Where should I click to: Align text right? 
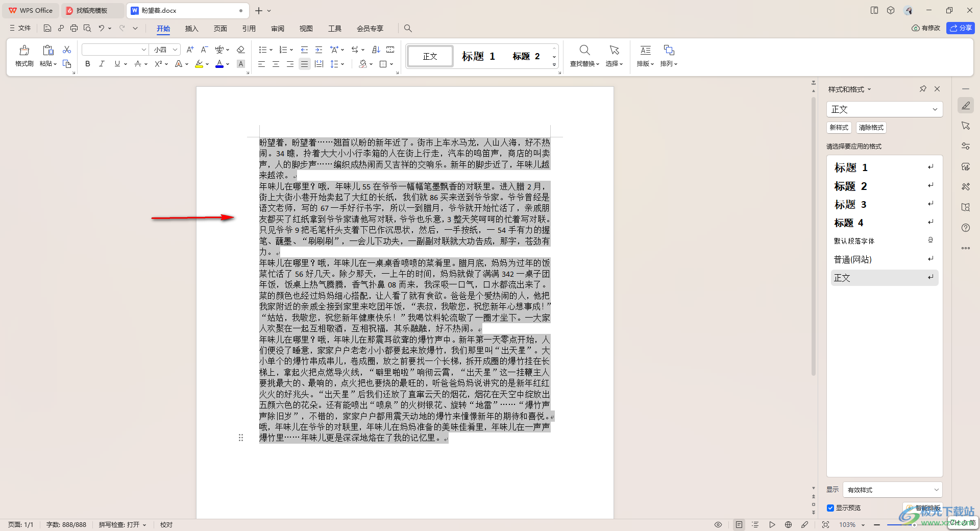[x=290, y=64]
